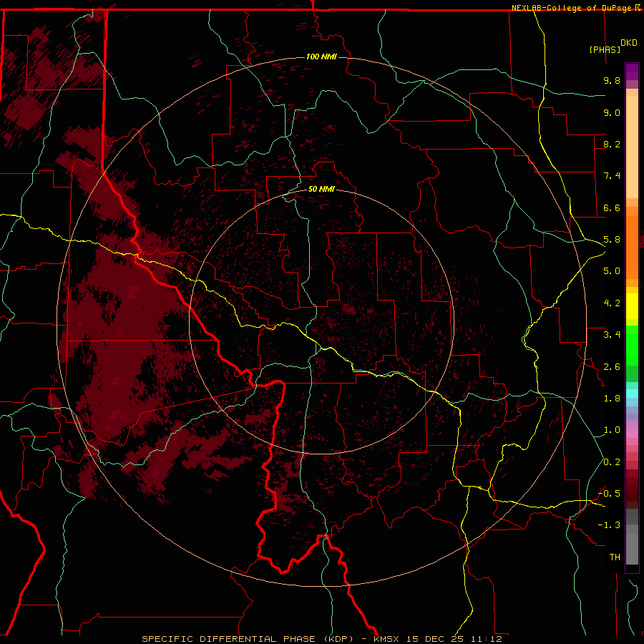The image size is (644, 644).
Task: Click the 2.6 scale value
Action: coord(612,367)
